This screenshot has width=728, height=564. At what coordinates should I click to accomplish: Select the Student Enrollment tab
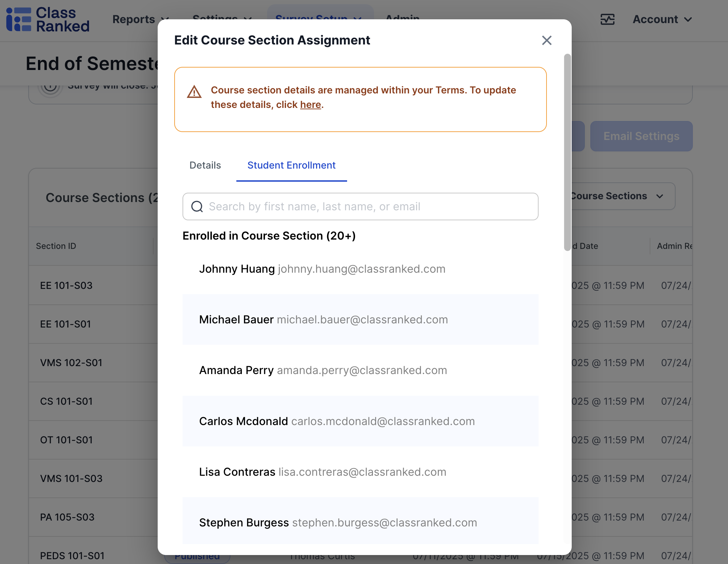tap(291, 165)
